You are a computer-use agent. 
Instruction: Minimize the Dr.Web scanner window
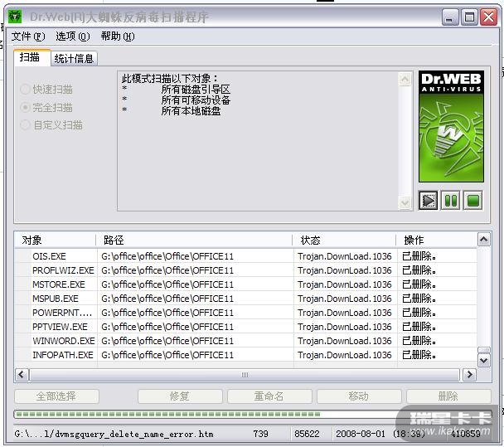coord(449,17)
